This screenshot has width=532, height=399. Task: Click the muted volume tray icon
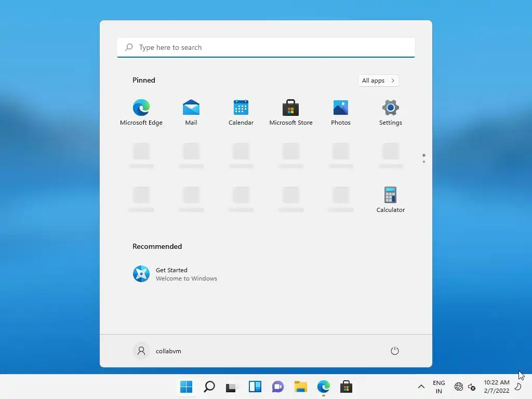[x=472, y=387]
